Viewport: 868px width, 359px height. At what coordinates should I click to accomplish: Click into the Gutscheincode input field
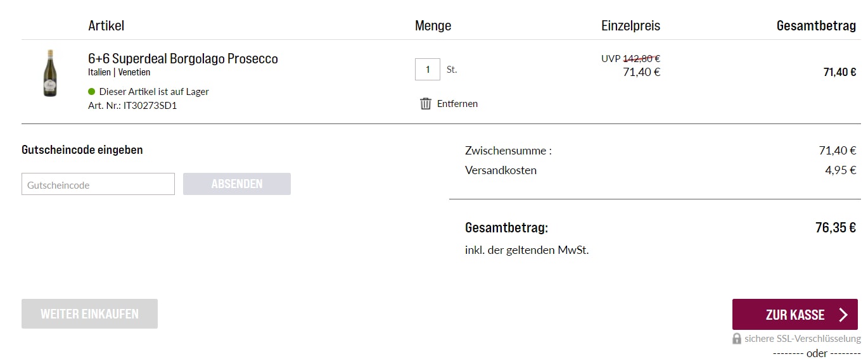click(98, 184)
